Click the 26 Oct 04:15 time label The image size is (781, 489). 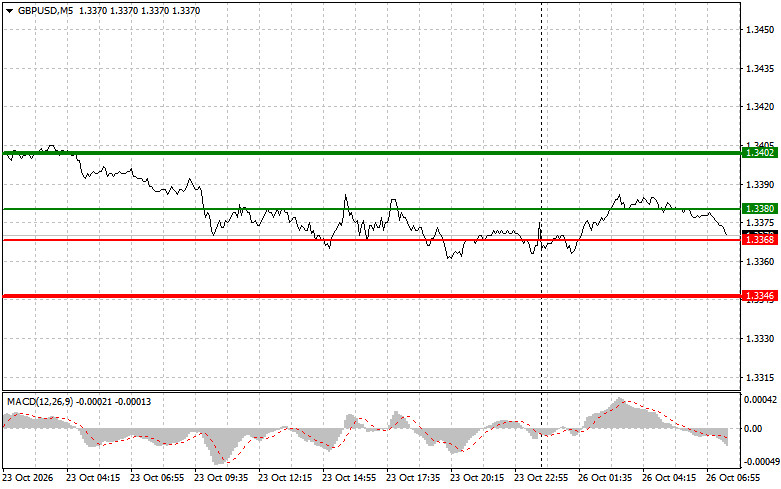(669, 478)
